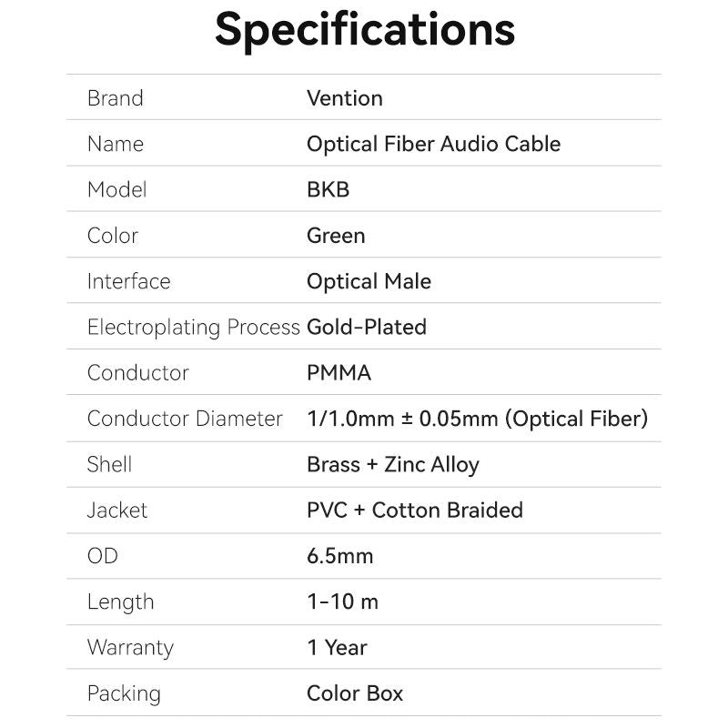
Task: Select the PVC + Cotton Braided value
Action: 414,511
